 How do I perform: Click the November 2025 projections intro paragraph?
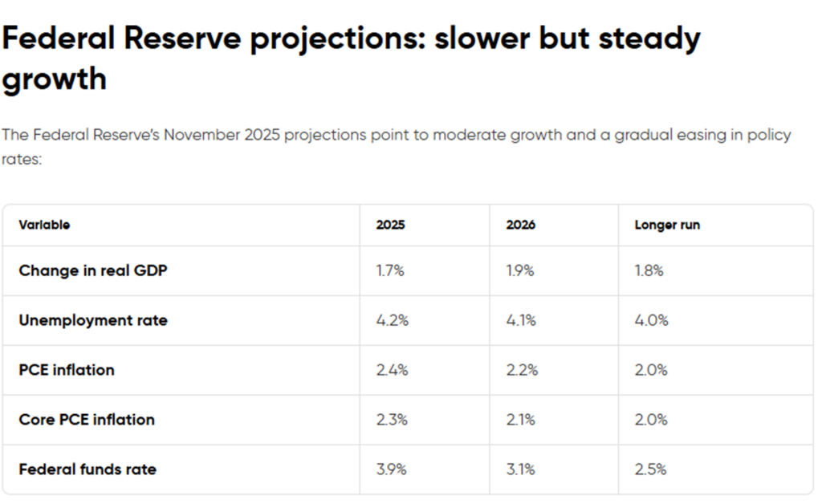click(396, 146)
